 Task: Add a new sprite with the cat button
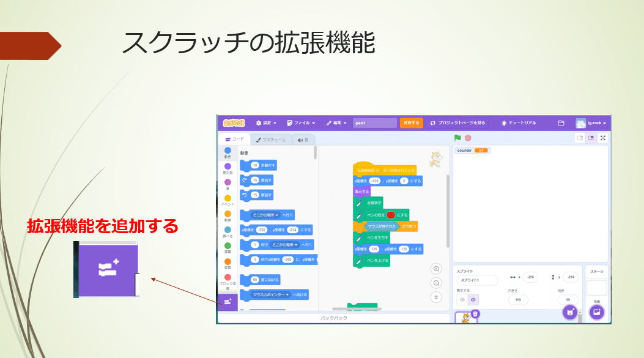tap(569, 312)
